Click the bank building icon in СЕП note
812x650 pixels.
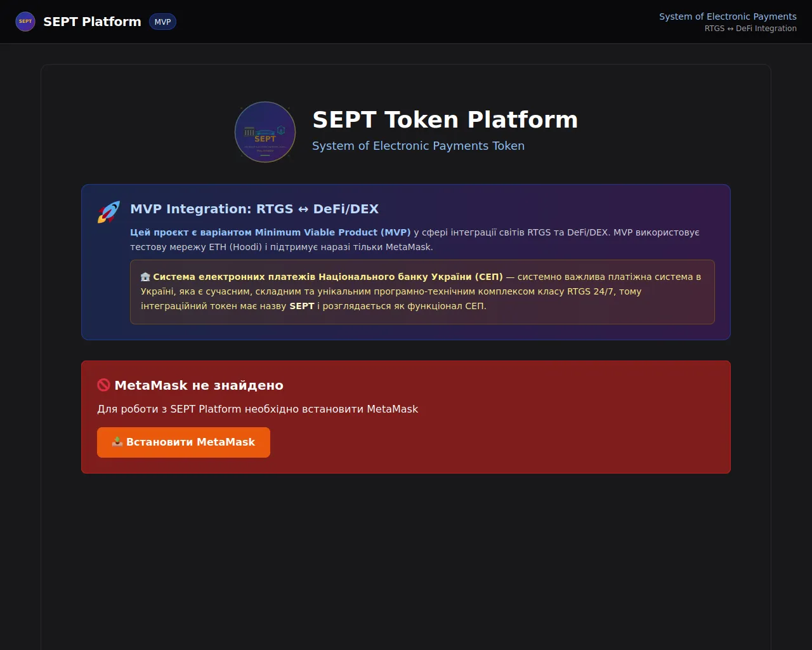coord(145,277)
